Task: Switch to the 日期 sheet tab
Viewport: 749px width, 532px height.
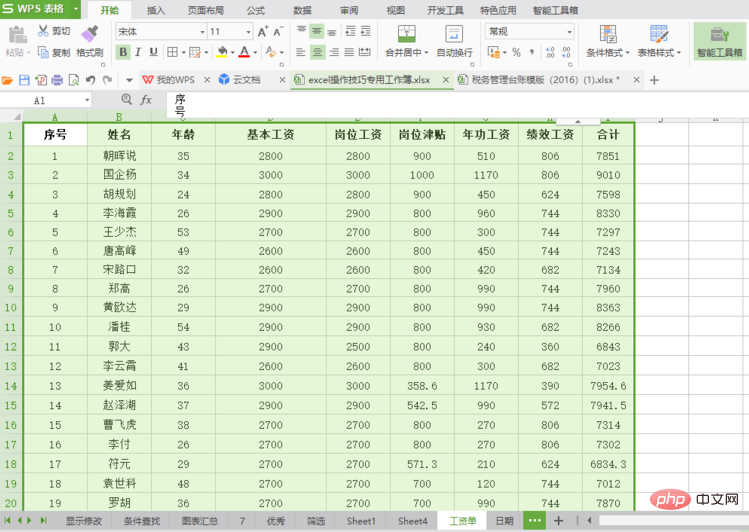Action: [504, 521]
